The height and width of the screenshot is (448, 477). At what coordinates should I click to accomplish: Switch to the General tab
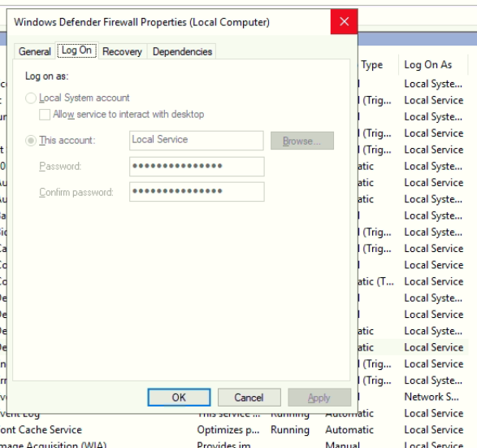34,51
